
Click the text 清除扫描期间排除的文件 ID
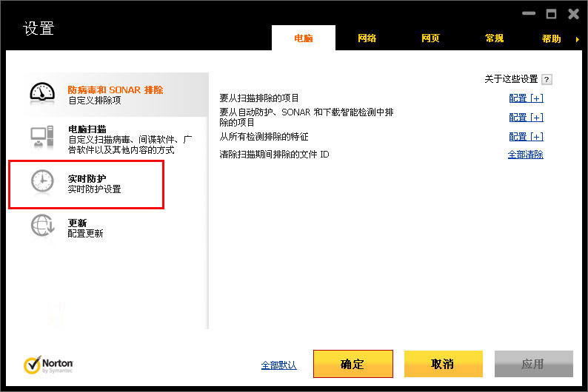pos(274,155)
